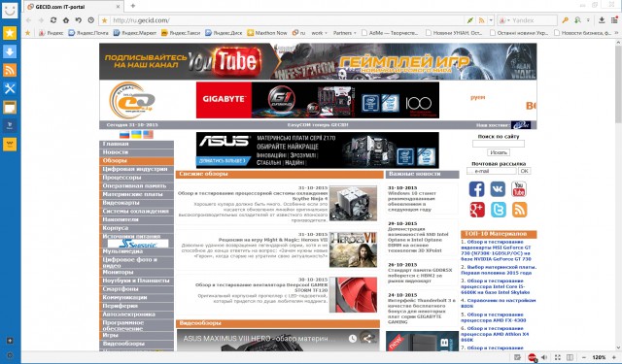This screenshot has width=622, height=364.
Task: Open download manager toolbar icon
Action: tap(602, 20)
